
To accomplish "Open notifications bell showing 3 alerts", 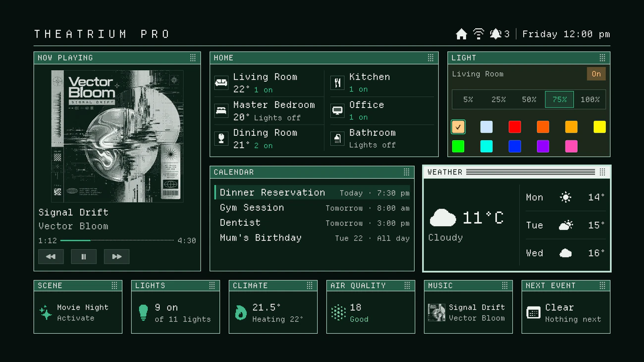I will pos(499,34).
